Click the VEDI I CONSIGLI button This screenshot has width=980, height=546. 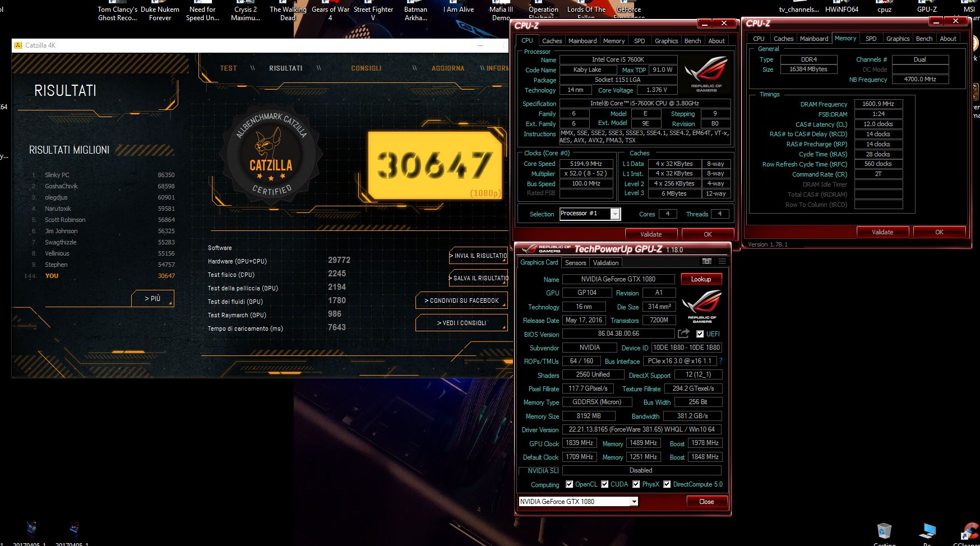pyautogui.click(x=461, y=323)
